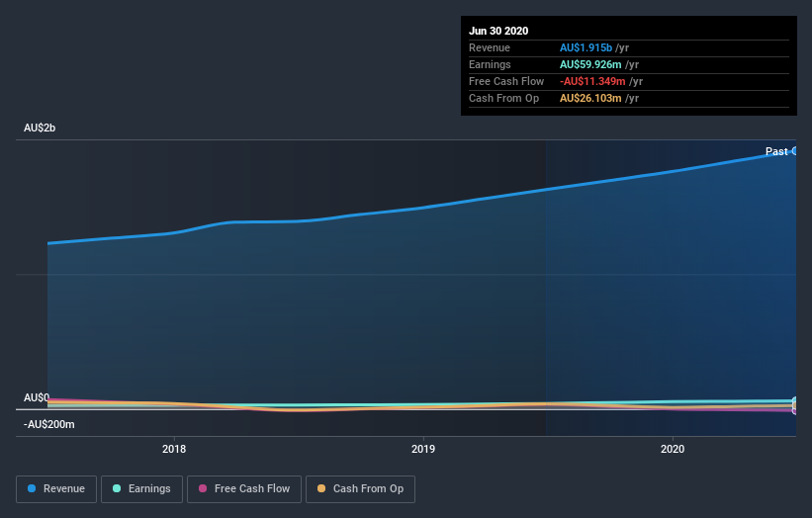Click the Cash From Op row label in tooltip
The image size is (812, 518).
[x=503, y=98]
